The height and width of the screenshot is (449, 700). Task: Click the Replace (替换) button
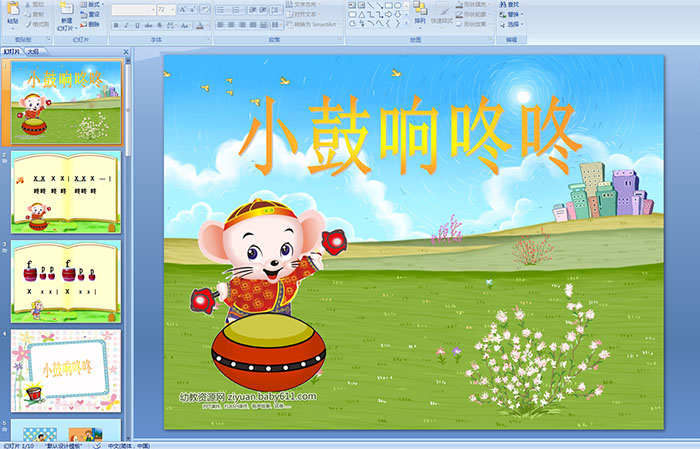click(512, 14)
